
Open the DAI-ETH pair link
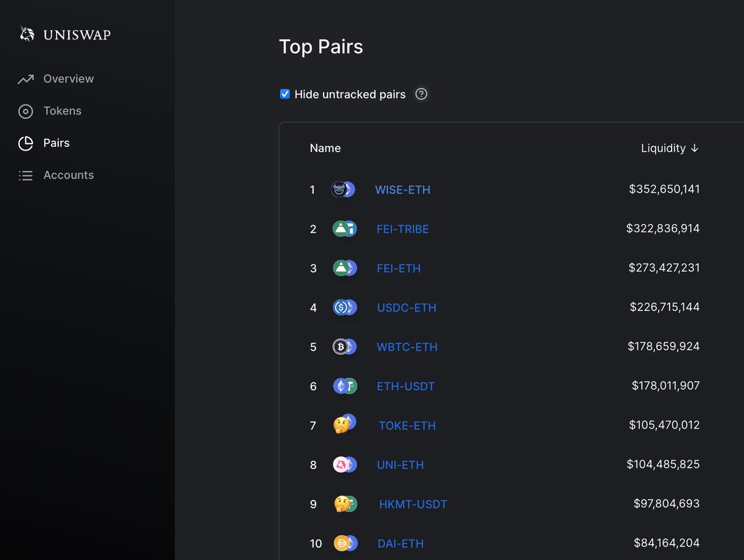coord(401,544)
